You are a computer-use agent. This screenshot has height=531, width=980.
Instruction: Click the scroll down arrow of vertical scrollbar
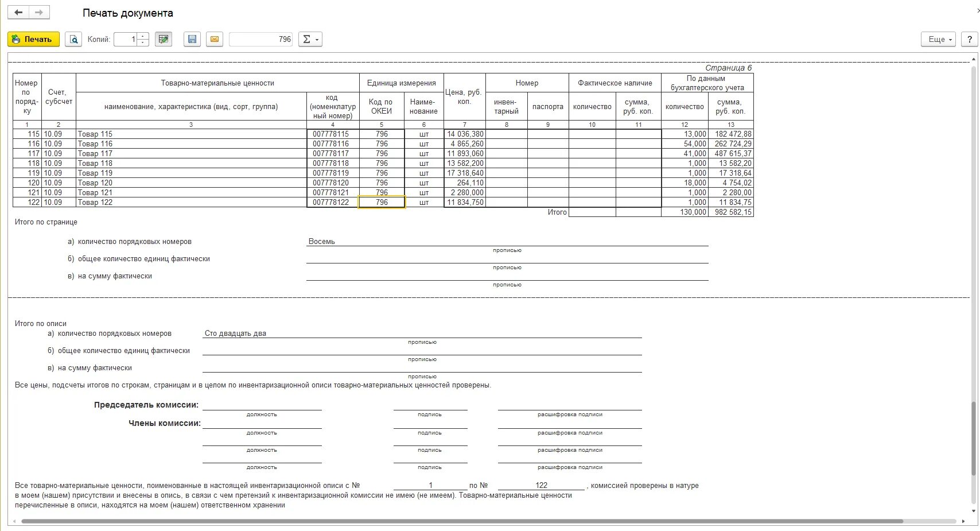974,511
